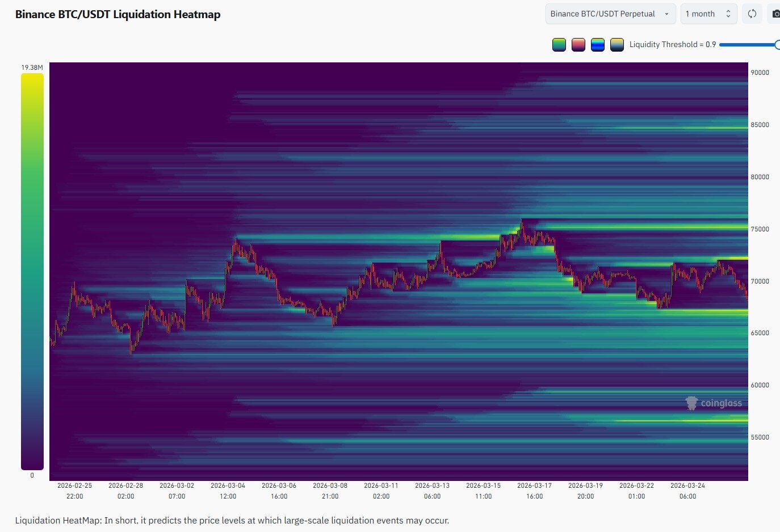
Task: Open the Binance BTC/USDT Perpetual dropdown
Action: coord(610,14)
